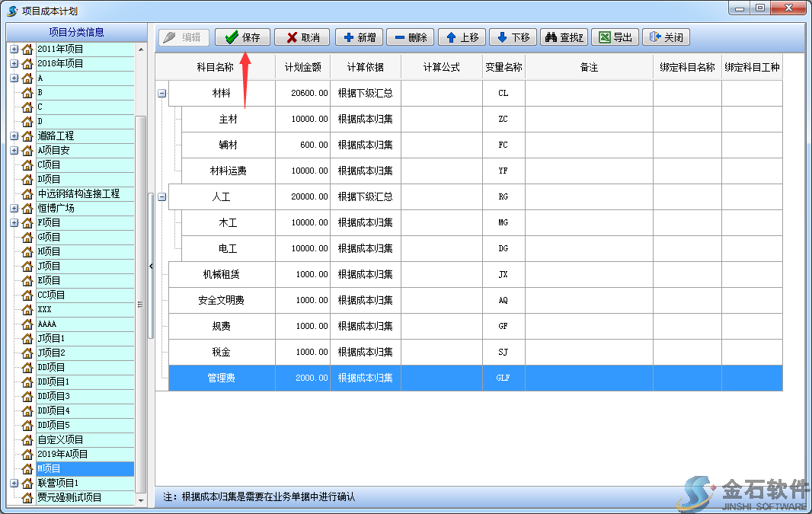Collapse the 人工 row in the table

161,196
